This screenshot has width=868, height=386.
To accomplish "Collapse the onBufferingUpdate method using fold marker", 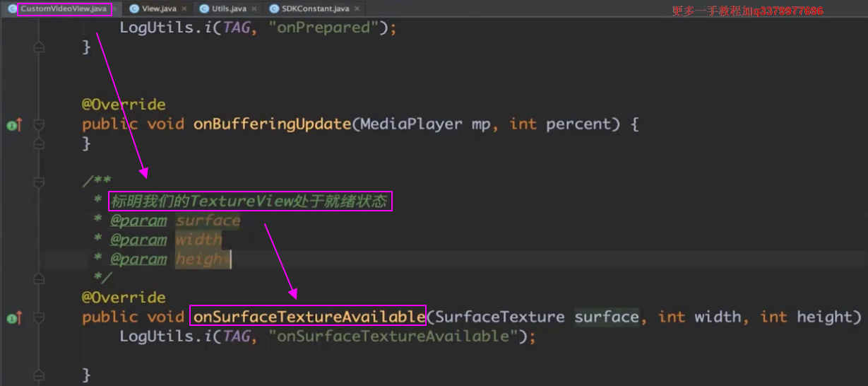I will coord(39,124).
